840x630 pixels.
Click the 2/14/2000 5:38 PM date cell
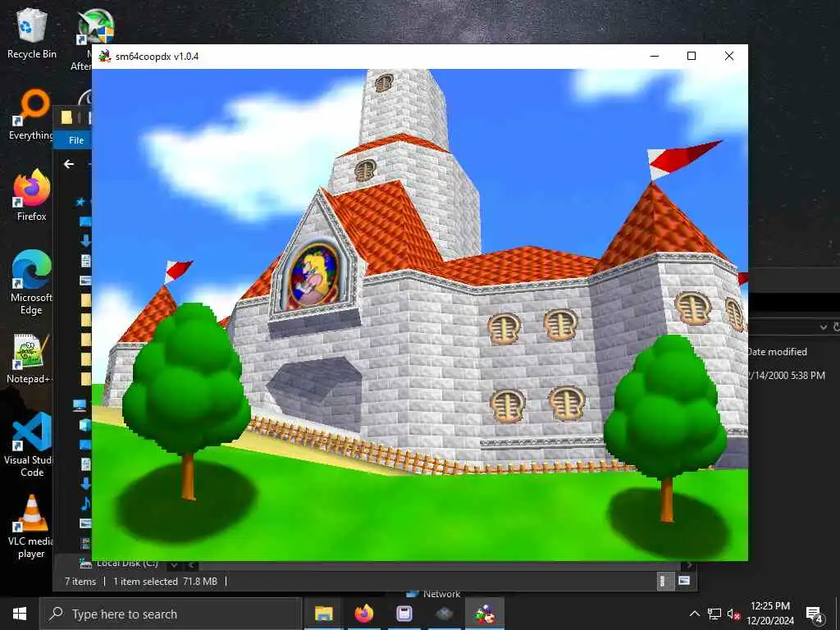pyautogui.click(x=787, y=375)
